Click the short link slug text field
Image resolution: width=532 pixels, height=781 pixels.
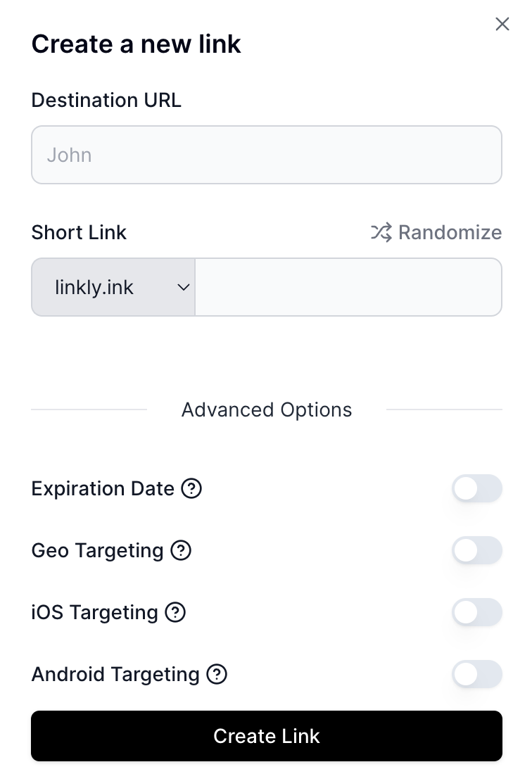[348, 287]
